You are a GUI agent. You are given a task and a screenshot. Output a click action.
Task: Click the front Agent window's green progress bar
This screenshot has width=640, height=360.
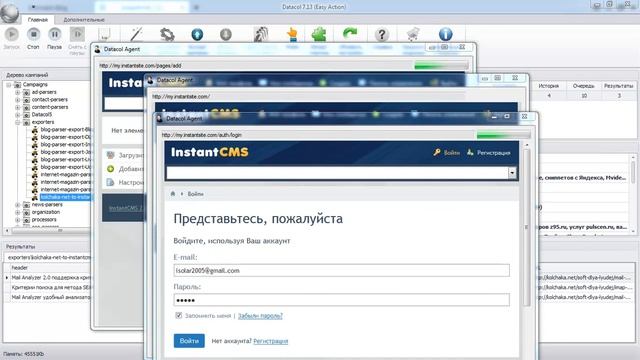503,135
